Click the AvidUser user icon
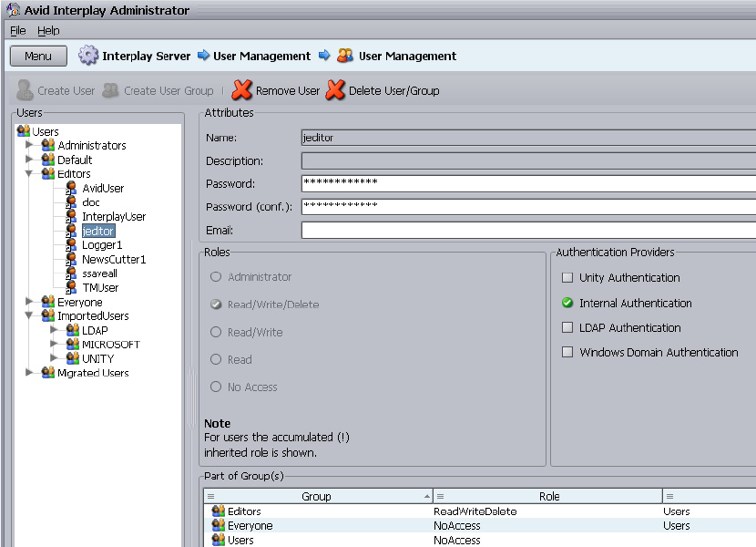The width and height of the screenshot is (756, 547). click(x=71, y=188)
